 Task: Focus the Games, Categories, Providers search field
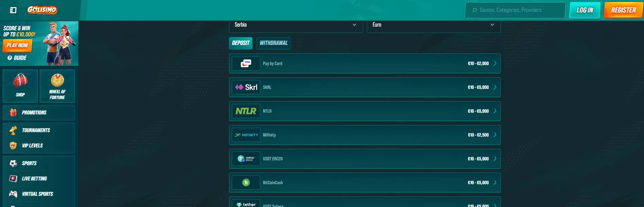click(515, 10)
